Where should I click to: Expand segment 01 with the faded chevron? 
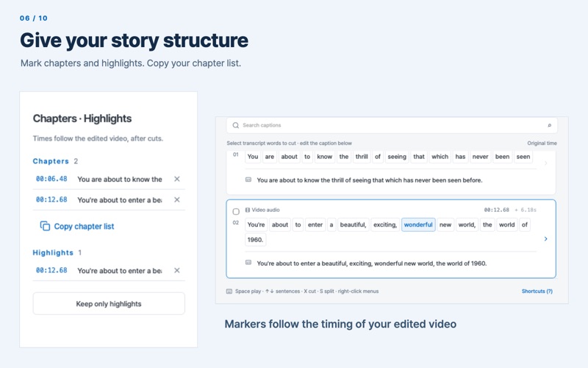coord(545,163)
